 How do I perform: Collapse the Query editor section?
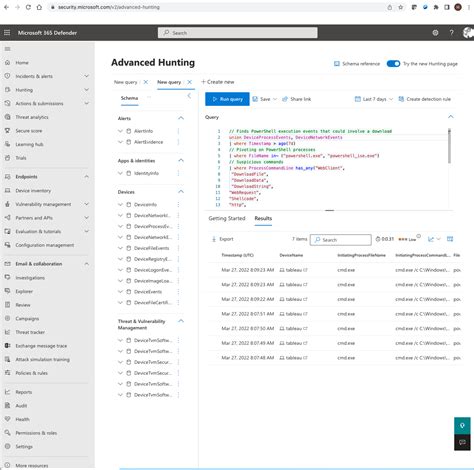point(451,117)
